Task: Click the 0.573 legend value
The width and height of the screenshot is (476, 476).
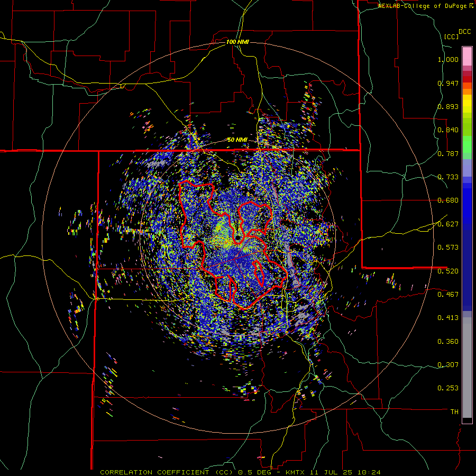Action: tap(448, 248)
